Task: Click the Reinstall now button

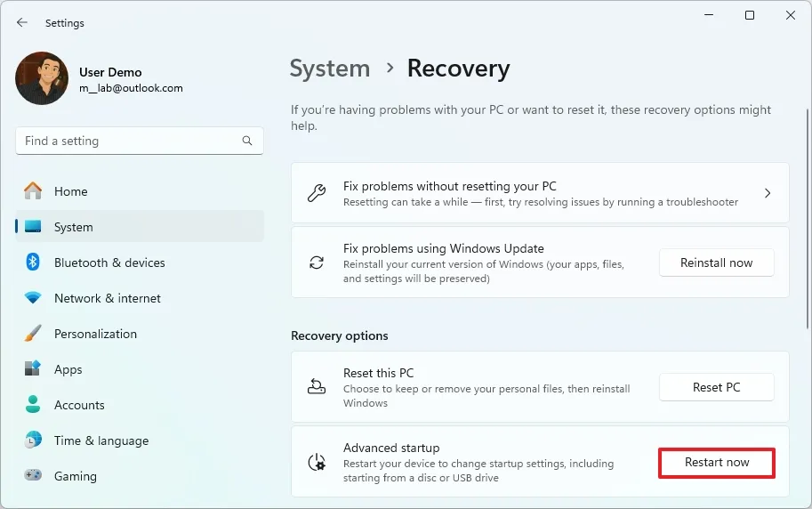Action: (x=717, y=263)
